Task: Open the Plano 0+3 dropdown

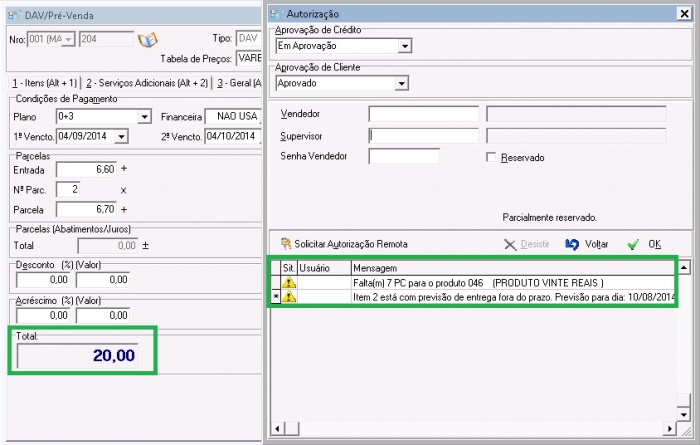Action: [x=144, y=117]
